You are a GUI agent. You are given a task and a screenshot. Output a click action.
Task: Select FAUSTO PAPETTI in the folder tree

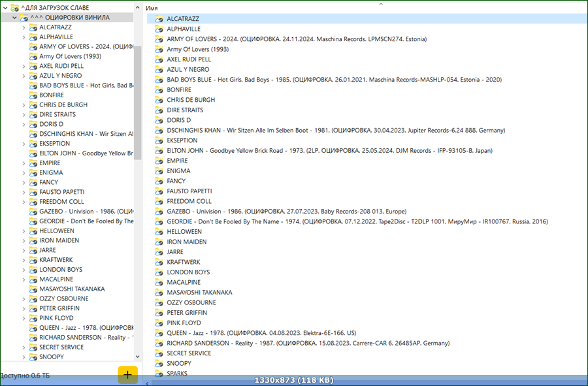[x=62, y=192]
